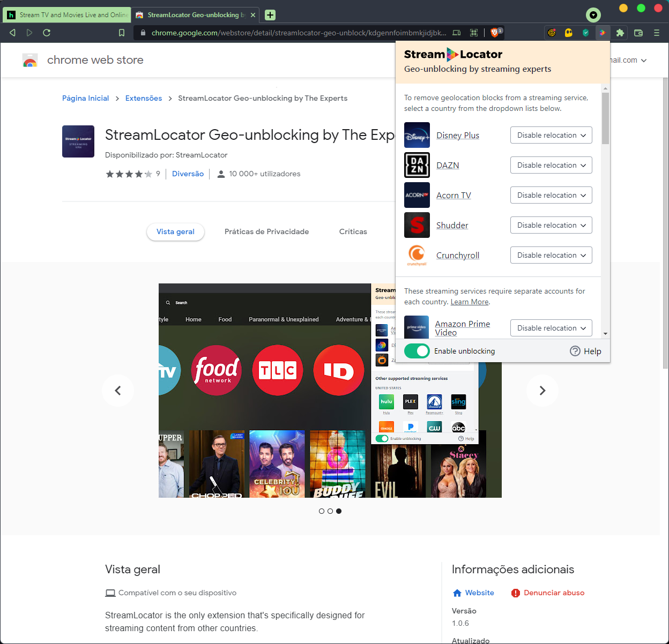Click the green shield extension icon
The image size is (669, 644).
pos(586,33)
